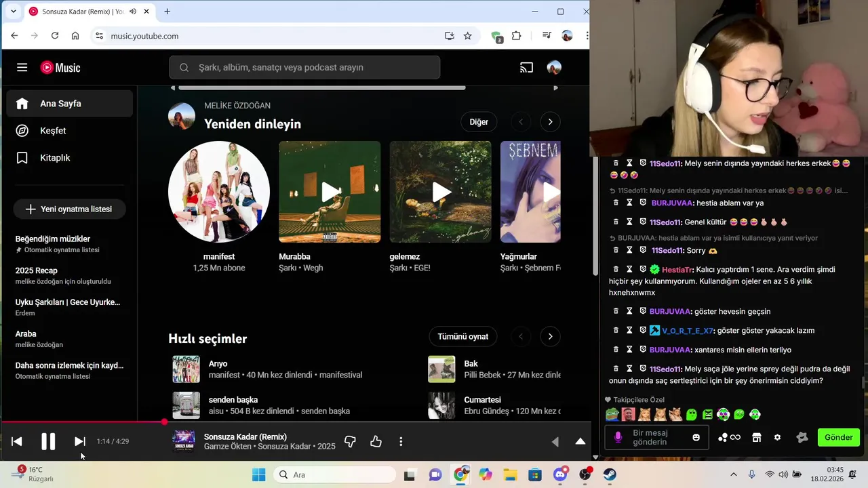Screen dimensions: 868x488
Task: Delete 11Sedo11's Sorry message
Action: coord(616,251)
